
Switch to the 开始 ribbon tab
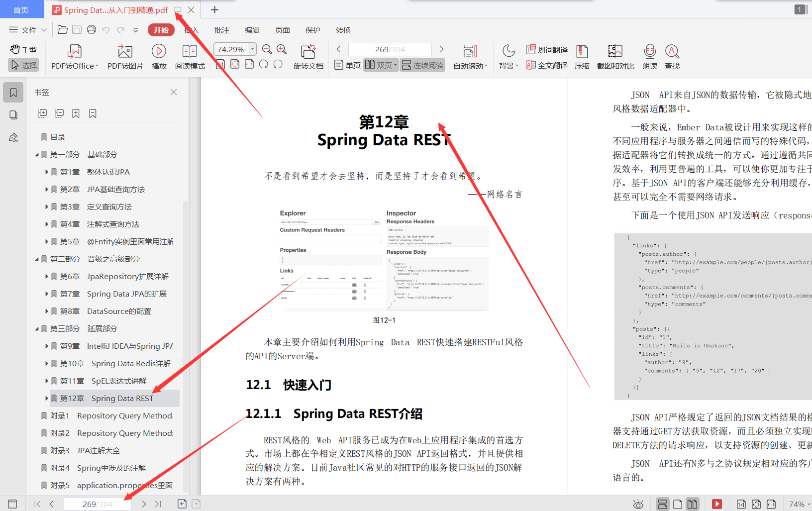161,30
